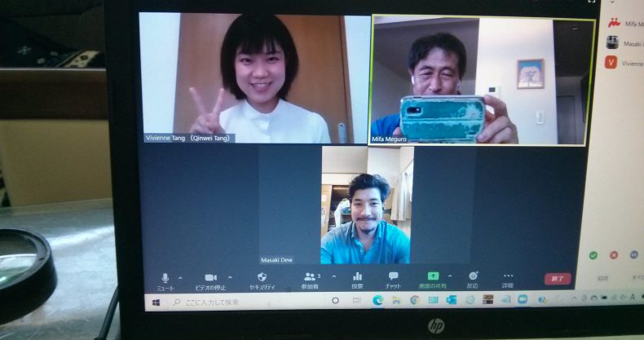
Task: Open the Security shield icon
Action: (x=262, y=277)
